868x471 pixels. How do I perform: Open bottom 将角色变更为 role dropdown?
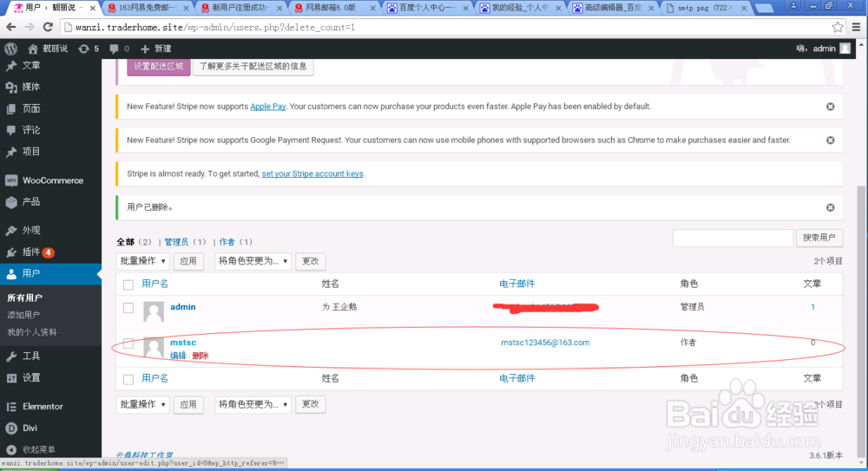point(253,404)
